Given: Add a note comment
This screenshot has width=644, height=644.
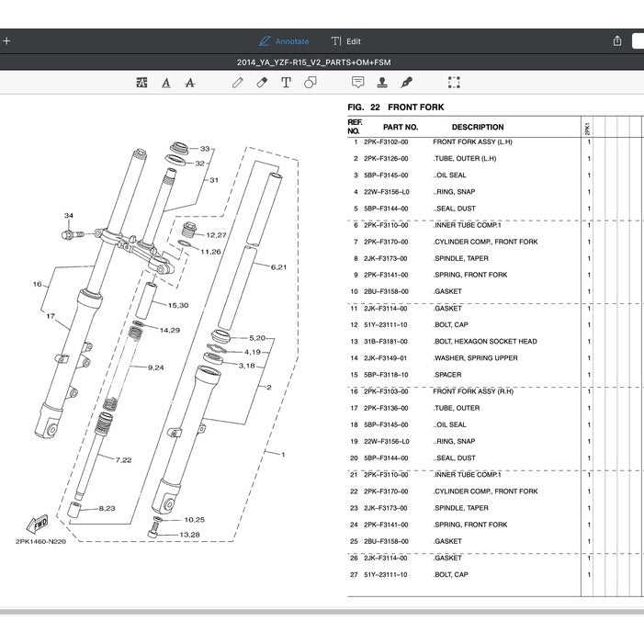Looking at the screenshot, I should click(x=357, y=83).
